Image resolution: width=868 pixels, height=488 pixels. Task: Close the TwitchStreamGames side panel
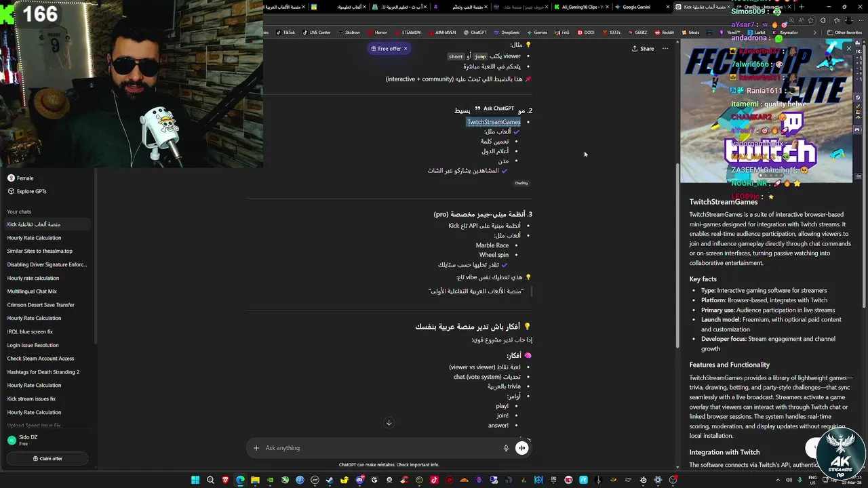[848, 48]
